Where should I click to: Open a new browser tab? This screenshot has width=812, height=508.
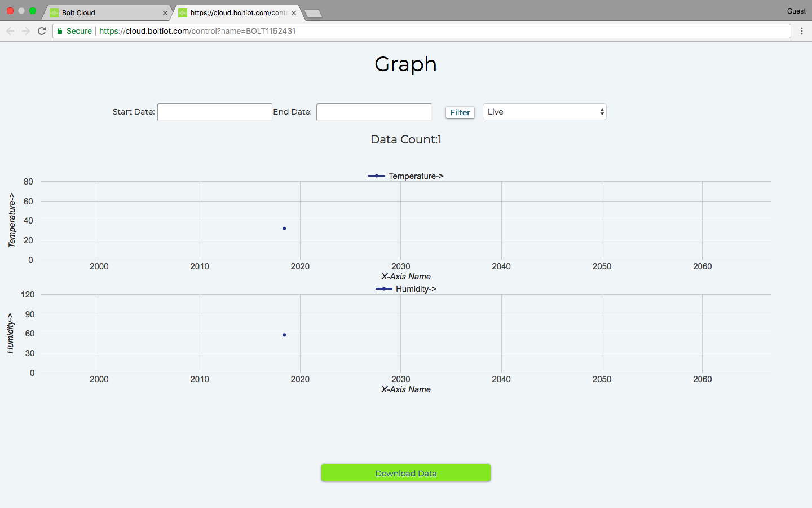coord(313,14)
